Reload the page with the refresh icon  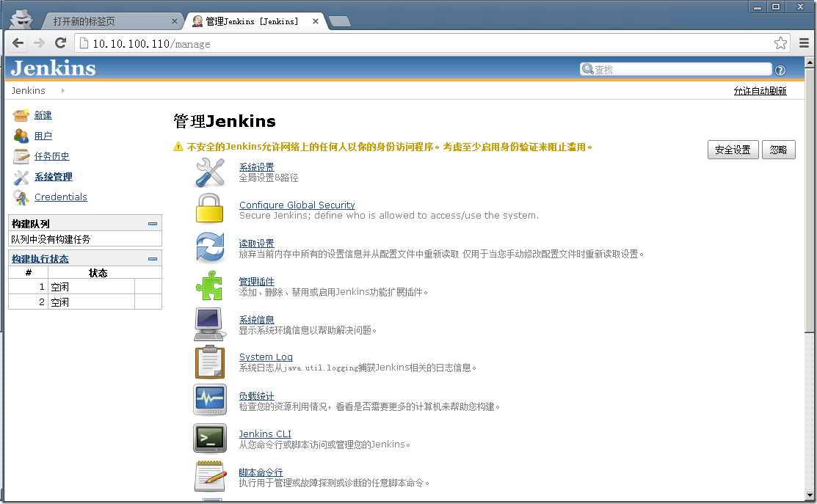tap(60, 43)
